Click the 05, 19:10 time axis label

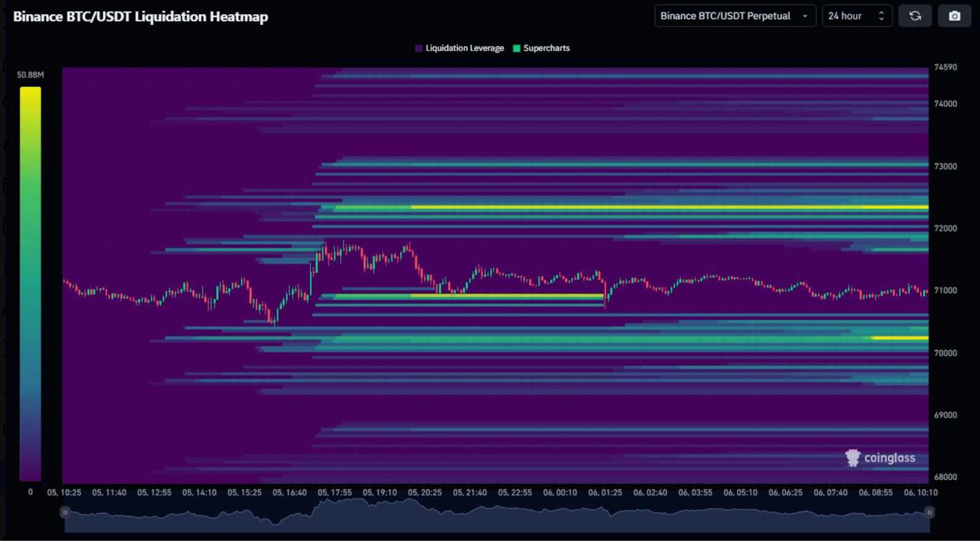380,493
